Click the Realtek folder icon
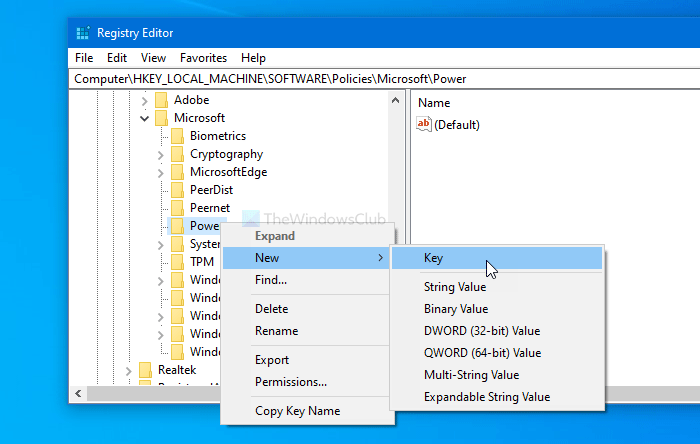The height and width of the screenshot is (444, 700). pyautogui.click(x=145, y=370)
